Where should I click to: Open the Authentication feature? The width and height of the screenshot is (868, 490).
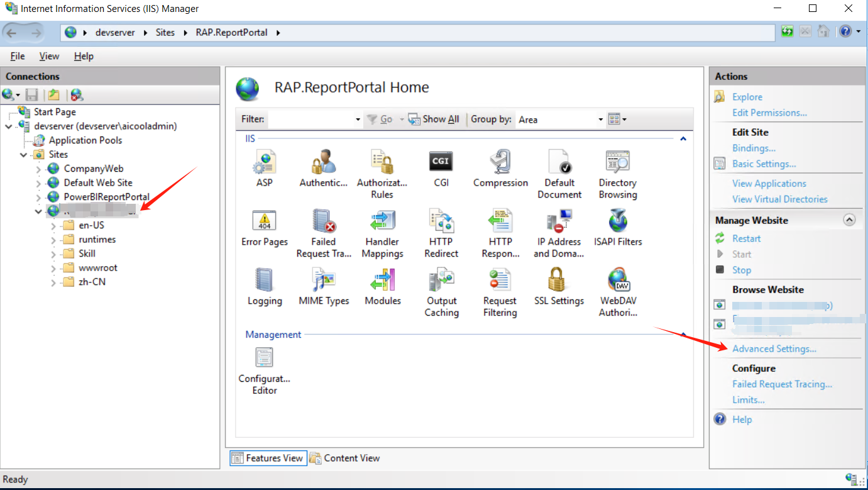pos(324,169)
